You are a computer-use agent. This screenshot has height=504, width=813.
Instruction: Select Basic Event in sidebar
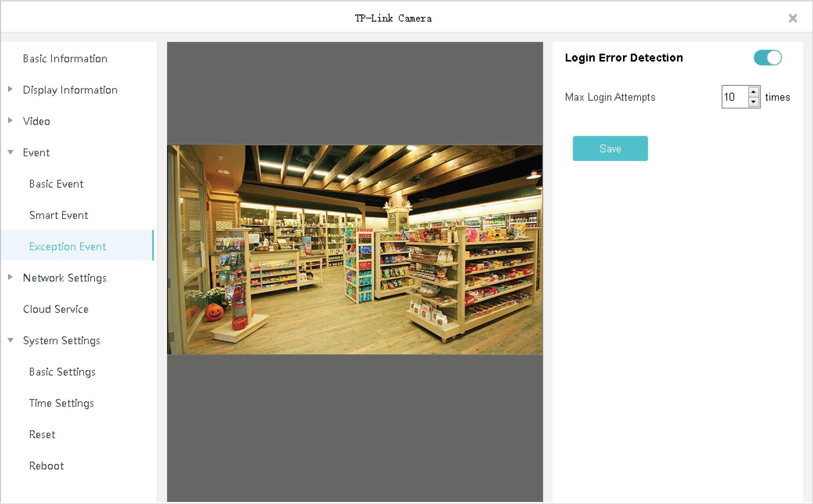tap(56, 184)
